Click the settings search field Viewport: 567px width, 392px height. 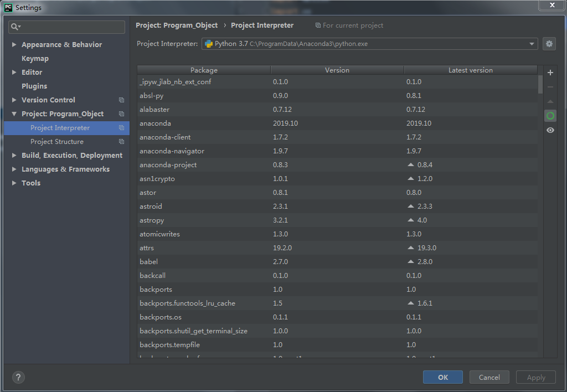pyautogui.click(x=66, y=27)
